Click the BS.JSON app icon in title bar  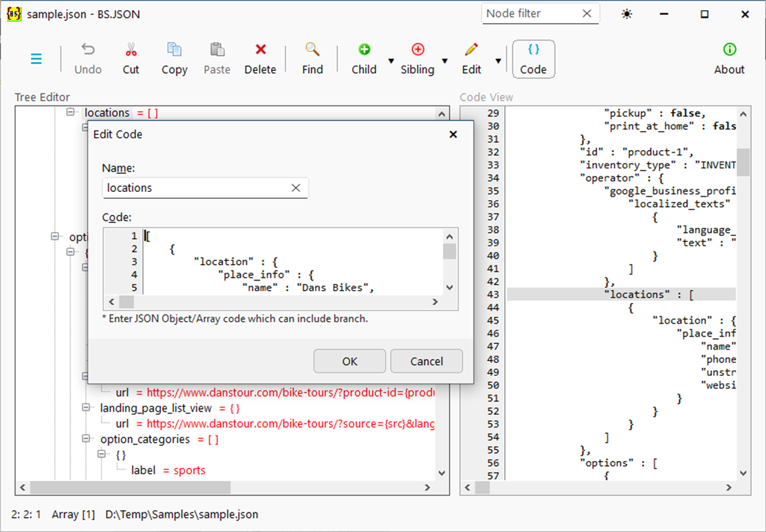point(14,14)
